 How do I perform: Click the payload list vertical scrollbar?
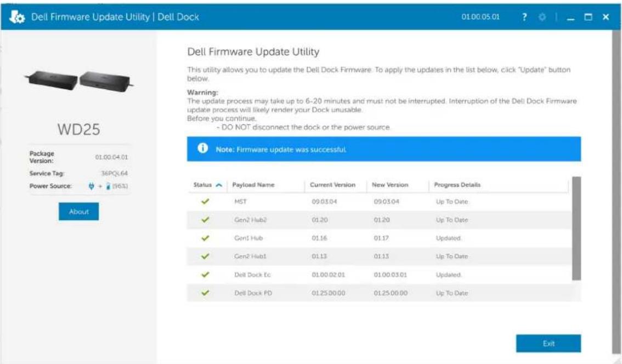pyautogui.click(x=576, y=229)
